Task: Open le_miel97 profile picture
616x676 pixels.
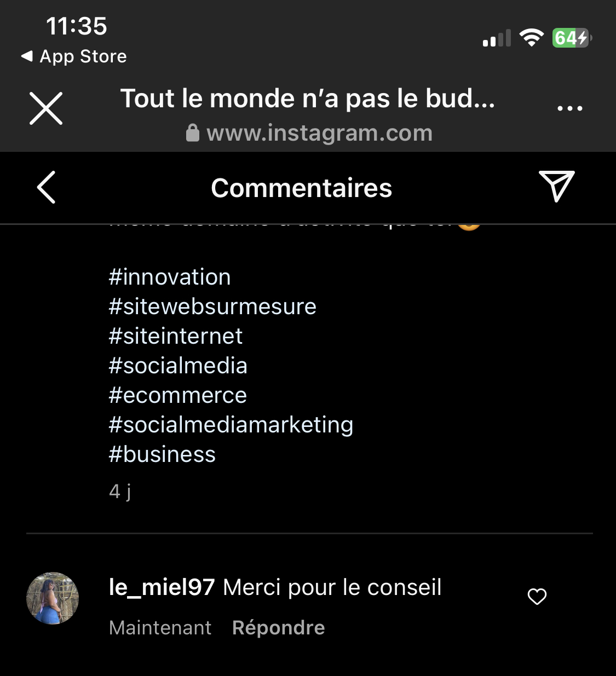Action: [x=53, y=598]
